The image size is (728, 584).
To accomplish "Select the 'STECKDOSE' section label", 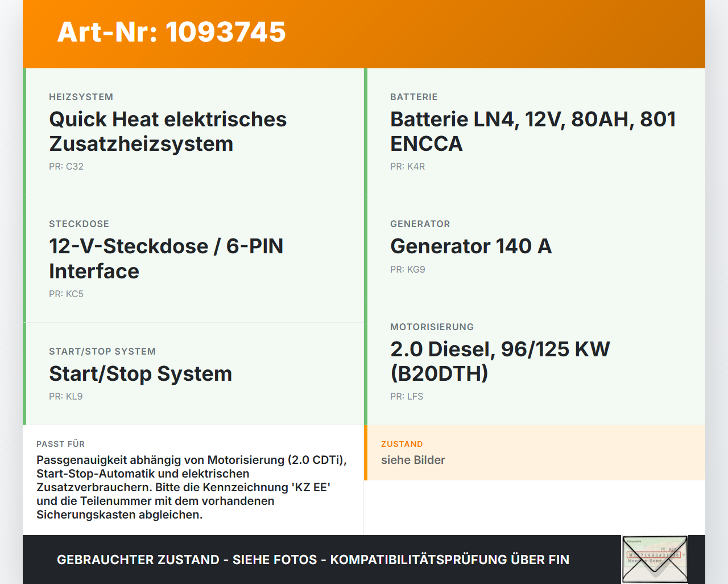I will tap(79, 224).
